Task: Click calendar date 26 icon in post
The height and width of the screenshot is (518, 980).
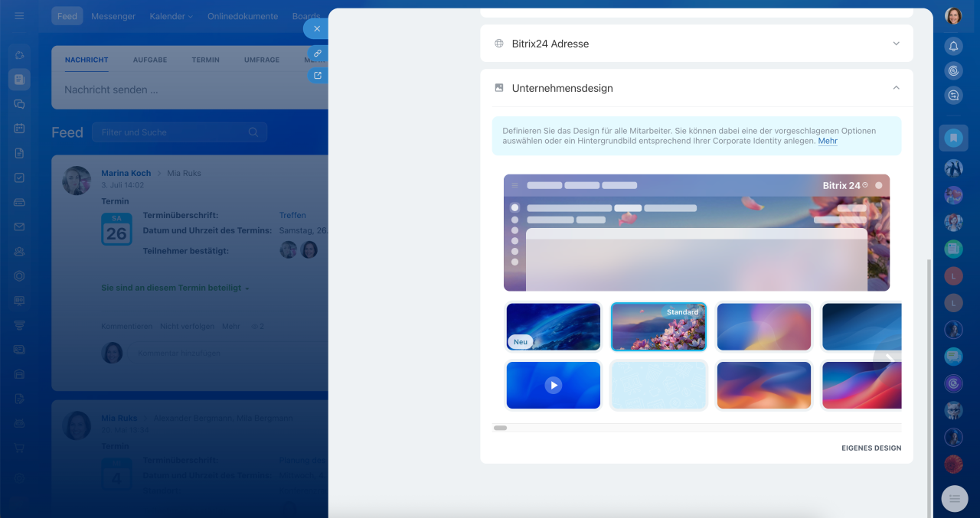Action: (116, 230)
